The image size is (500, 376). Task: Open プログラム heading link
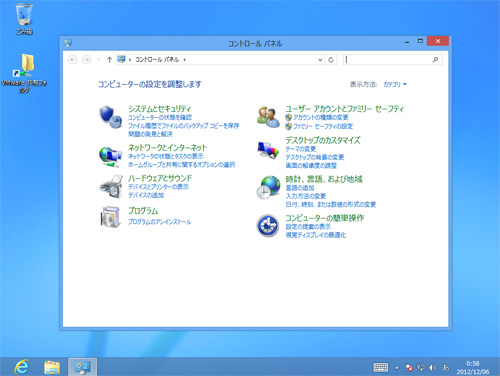(x=143, y=211)
